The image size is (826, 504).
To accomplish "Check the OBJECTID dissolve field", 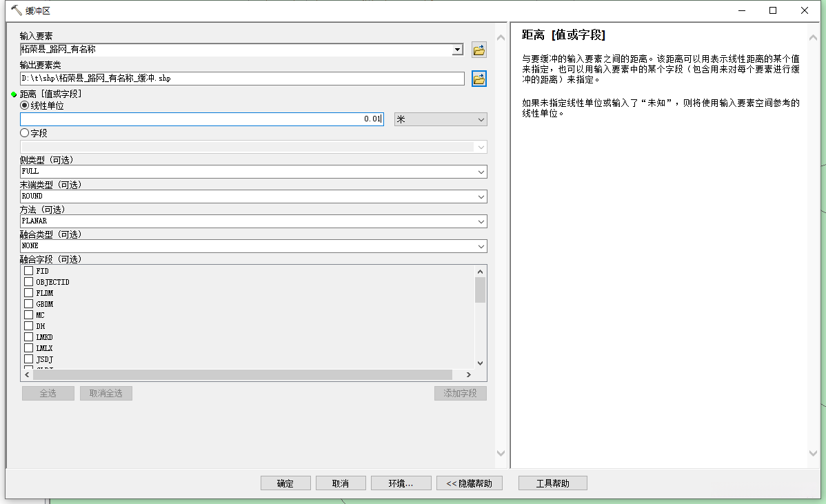I will tap(28, 282).
